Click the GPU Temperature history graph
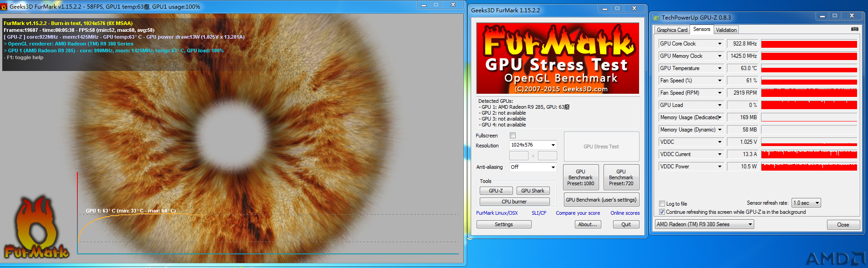Viewport: 868px width, 268px height. click(809, 68)
